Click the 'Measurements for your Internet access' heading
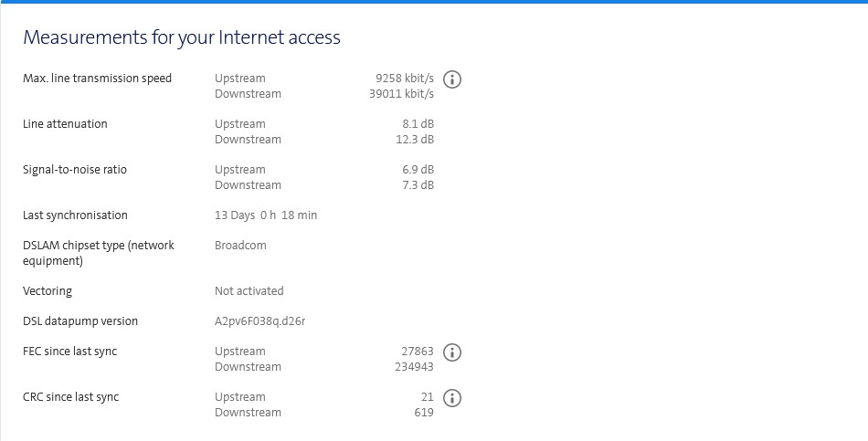Screen dimensions: 868x441 pos(182,37)
